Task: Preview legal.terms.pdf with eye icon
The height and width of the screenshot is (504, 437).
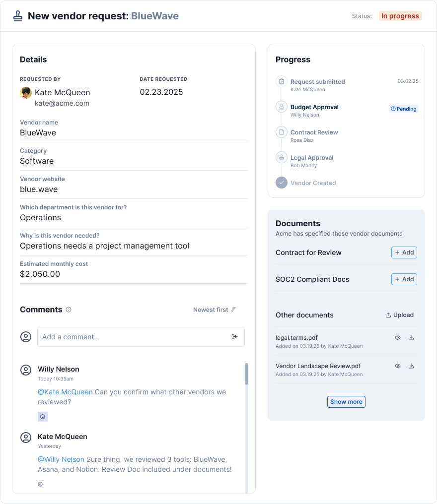Action: pos(398,338)
